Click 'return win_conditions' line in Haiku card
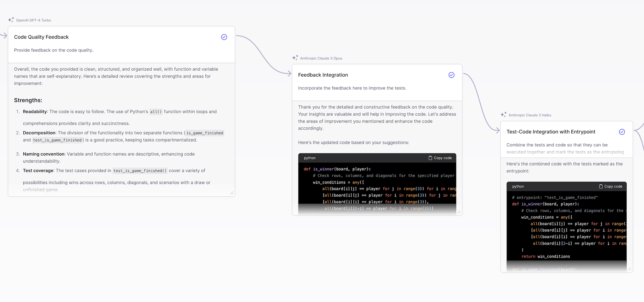 pos(546,256)
